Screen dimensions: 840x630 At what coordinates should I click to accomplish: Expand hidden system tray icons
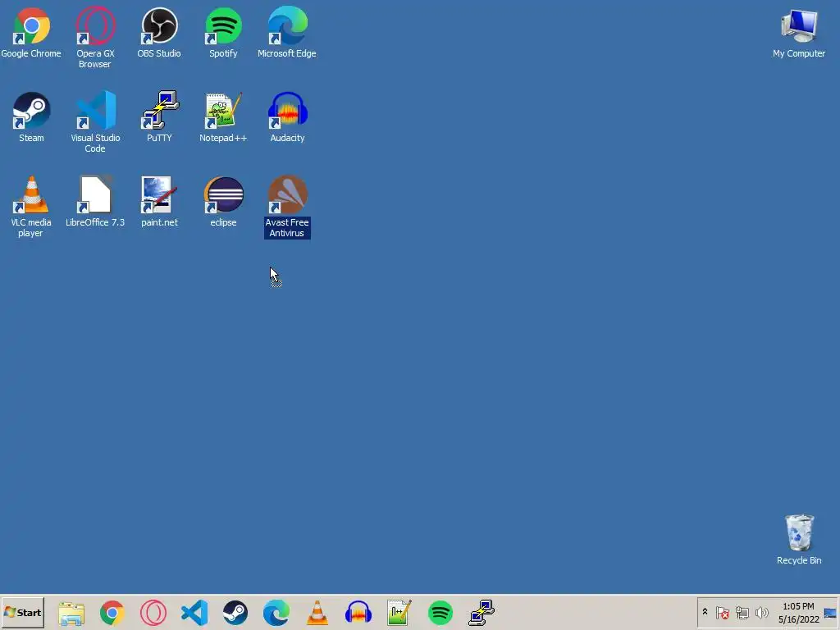click(705, 612)
